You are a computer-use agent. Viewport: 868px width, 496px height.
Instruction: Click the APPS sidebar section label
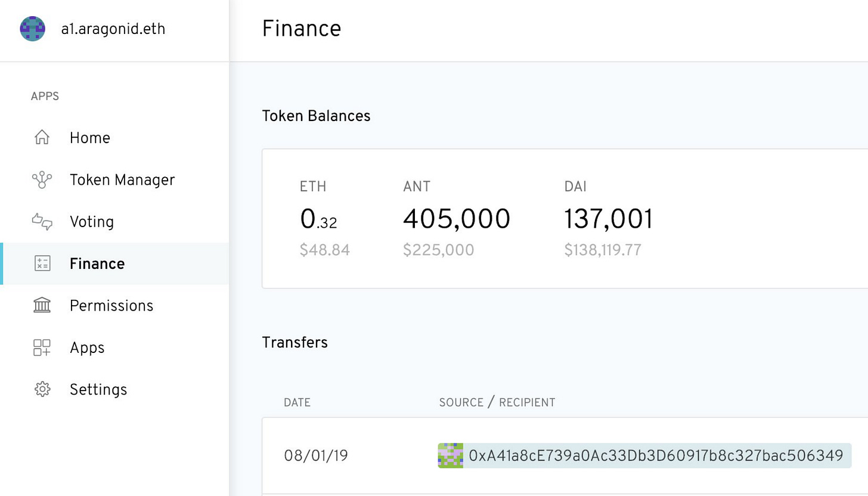point(45,97)
